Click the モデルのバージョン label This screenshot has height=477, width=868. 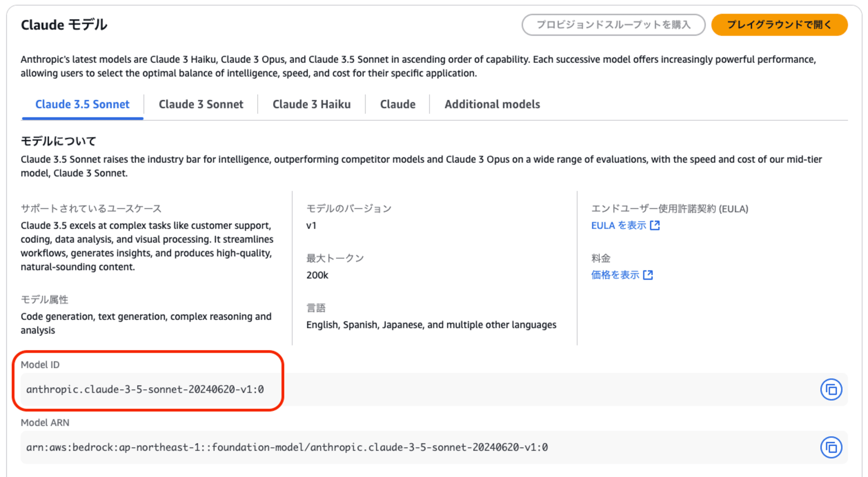pos(349,209)
